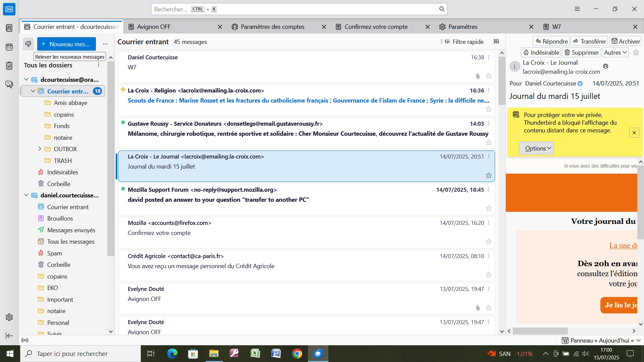Collapse the dcourtecuisse@ora... account
This screenshot has height=362, width=644.
tap(26, 79)
